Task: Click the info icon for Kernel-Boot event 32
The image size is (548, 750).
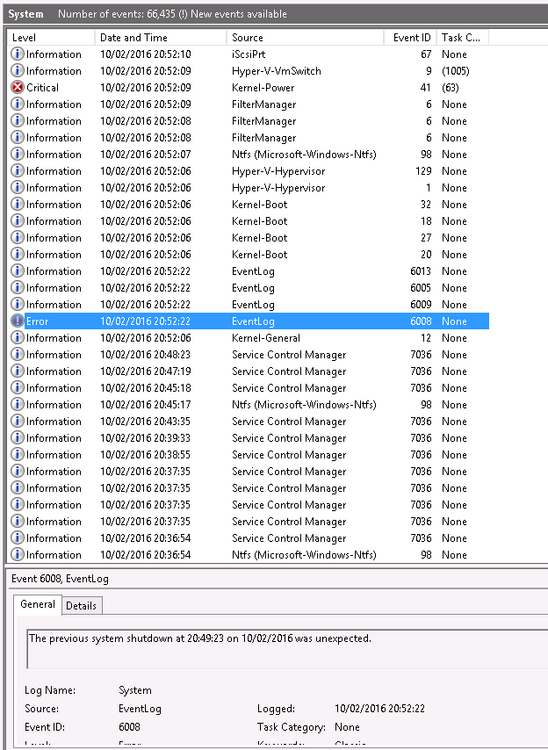Action: point(17,204)
